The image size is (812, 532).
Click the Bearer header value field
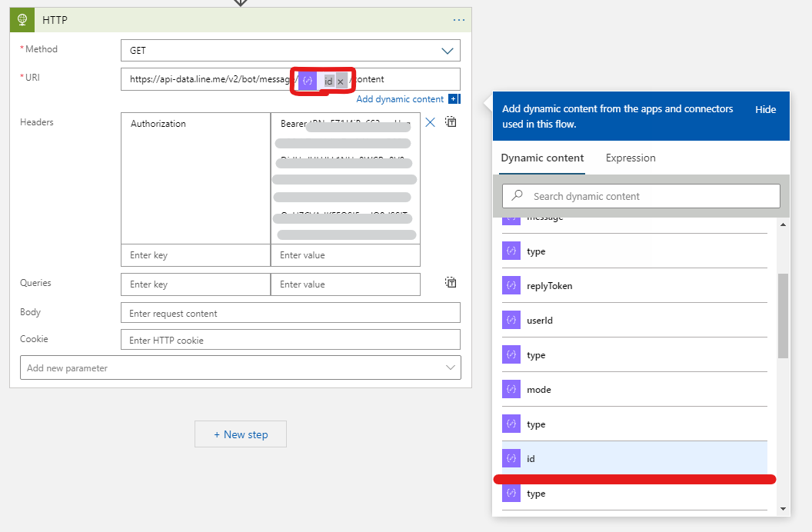(345, 178)
